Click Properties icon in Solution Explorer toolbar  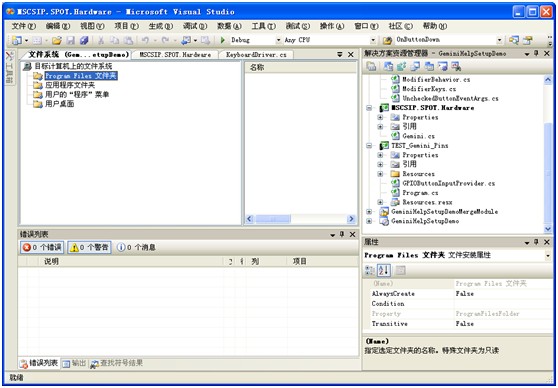click(x=371, y=66)
